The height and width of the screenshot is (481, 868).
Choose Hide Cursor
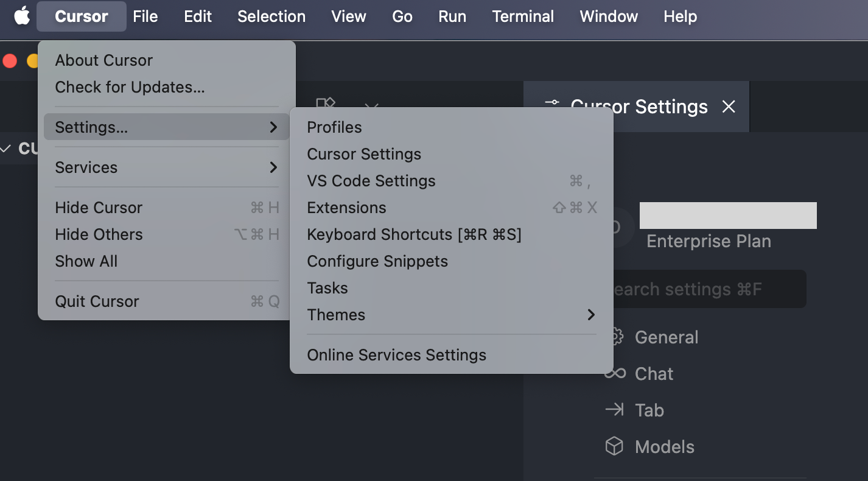(167, 208)
